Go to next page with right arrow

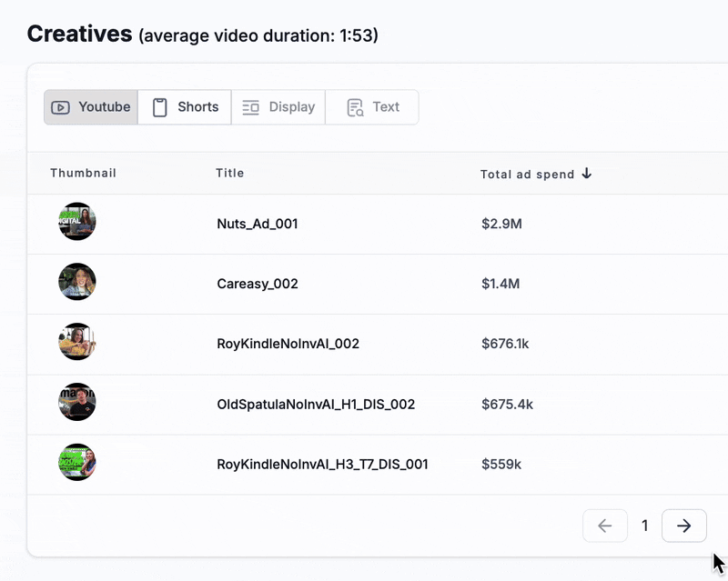[684, 526]
